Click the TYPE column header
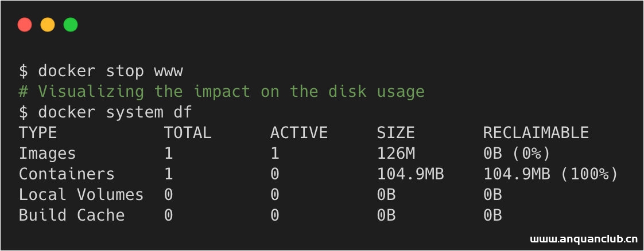Screen dimensions: 644x251 click(x=38, y=133)
